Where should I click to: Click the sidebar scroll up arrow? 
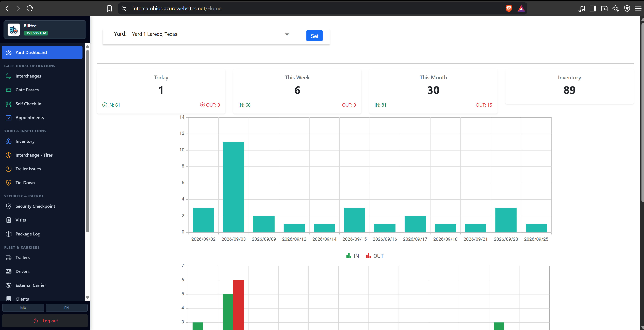click(88, 46)
